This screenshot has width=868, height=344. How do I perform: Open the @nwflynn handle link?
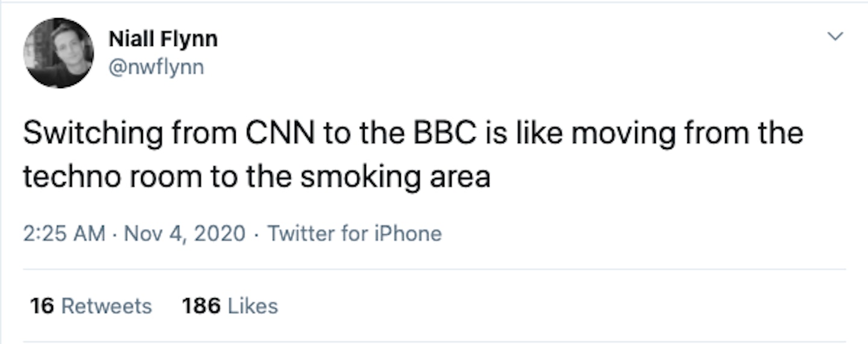click(x=156, y=66)
